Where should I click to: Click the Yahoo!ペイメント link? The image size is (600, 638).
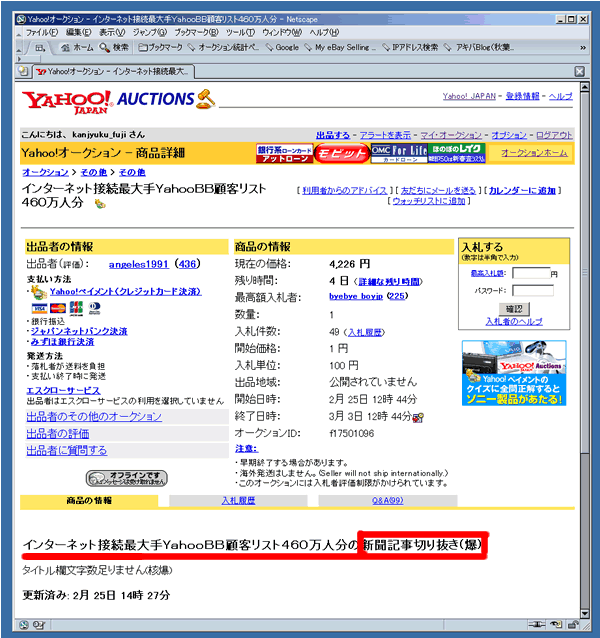tap(125, 292)
